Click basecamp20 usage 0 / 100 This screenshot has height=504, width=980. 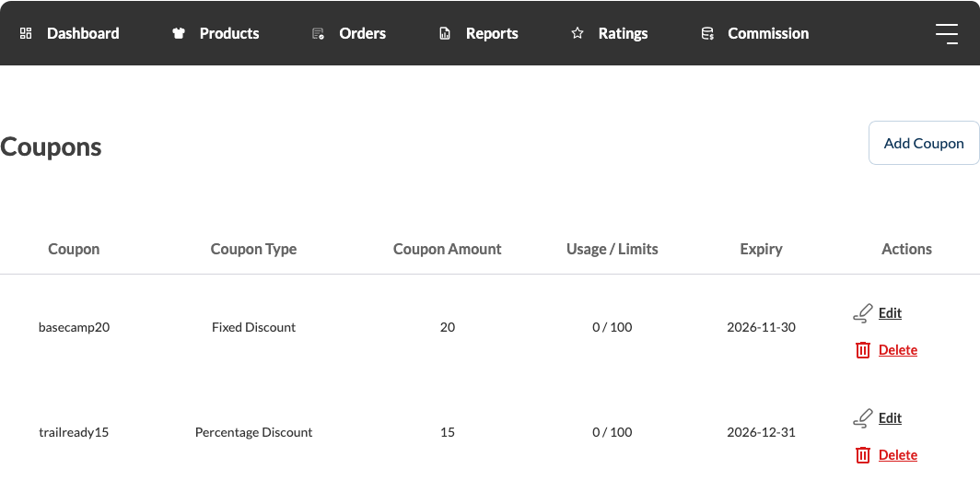(612, 327)
